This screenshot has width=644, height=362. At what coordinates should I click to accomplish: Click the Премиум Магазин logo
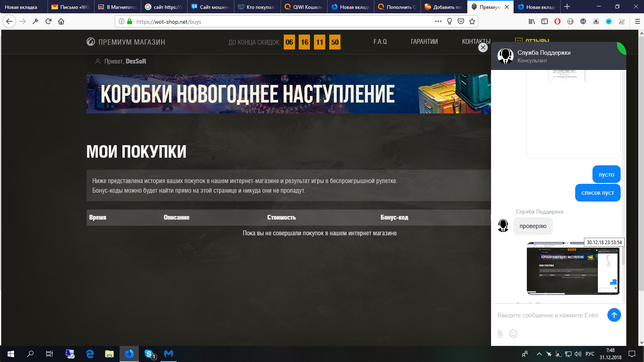click(x=126, y=42)
